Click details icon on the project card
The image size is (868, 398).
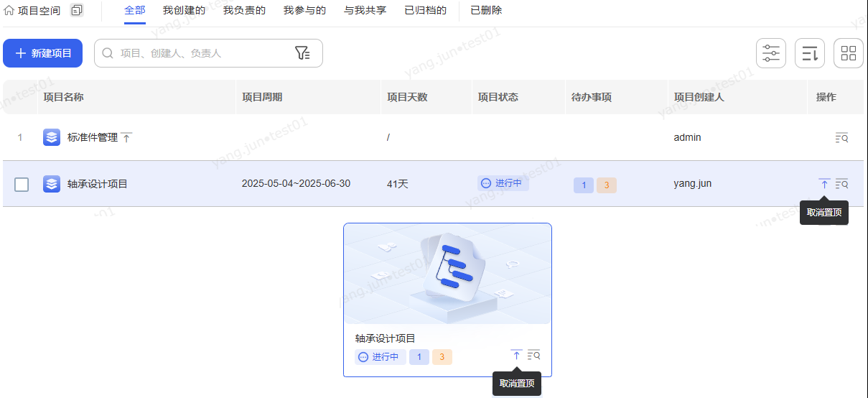tap(533, 355)
